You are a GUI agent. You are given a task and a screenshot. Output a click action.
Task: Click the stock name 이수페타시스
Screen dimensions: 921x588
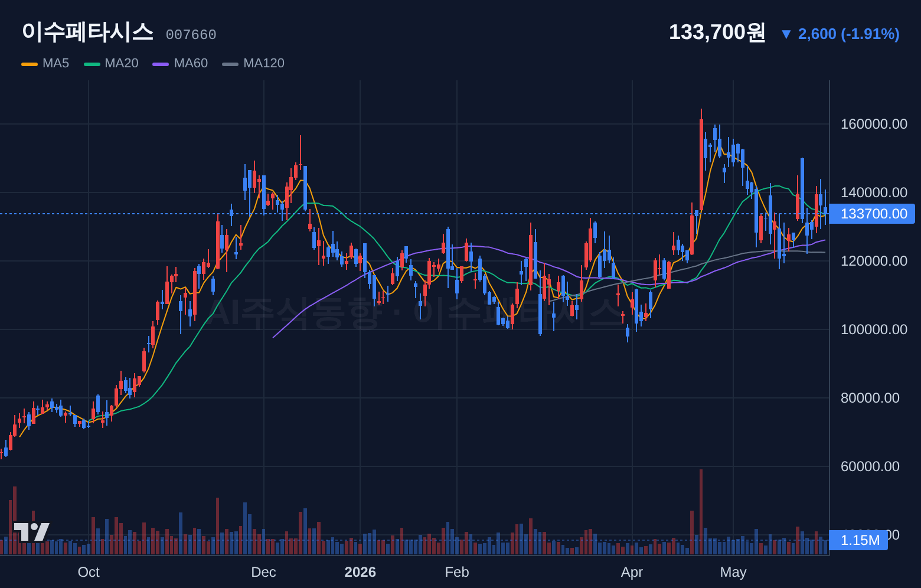(x=87, y=32)
